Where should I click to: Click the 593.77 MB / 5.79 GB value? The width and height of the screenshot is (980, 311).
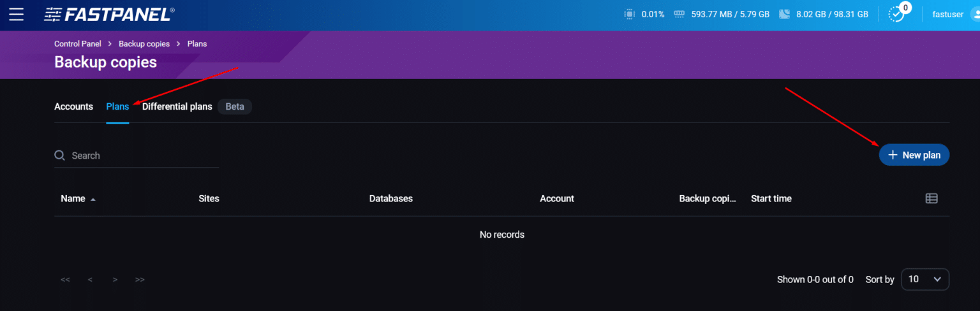(x=731, y=14)
